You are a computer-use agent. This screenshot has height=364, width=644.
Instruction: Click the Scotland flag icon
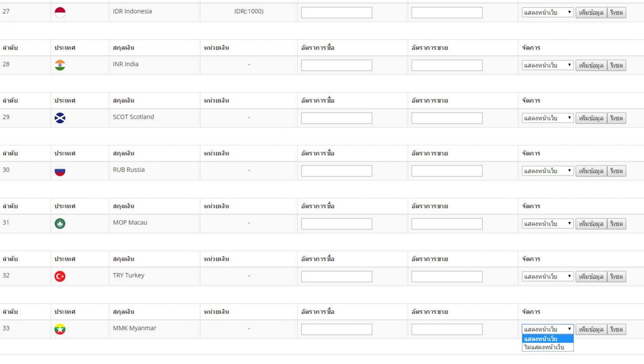(60, 118)
